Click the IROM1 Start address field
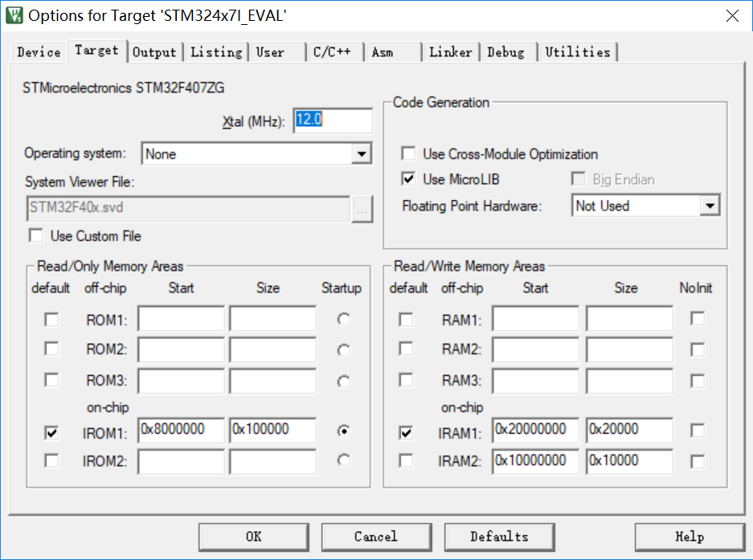 tap(181, 431)
